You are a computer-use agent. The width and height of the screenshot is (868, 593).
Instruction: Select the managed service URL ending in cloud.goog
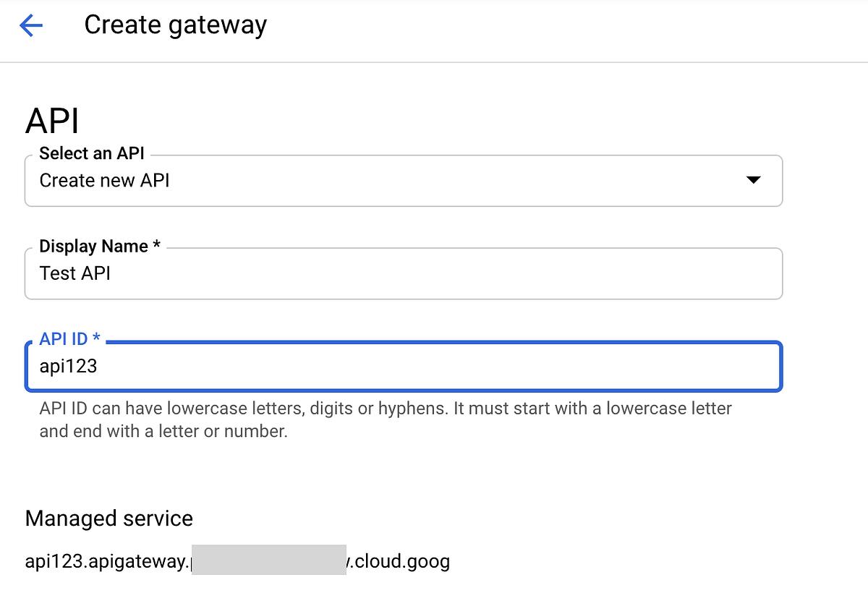click(237, 560)
